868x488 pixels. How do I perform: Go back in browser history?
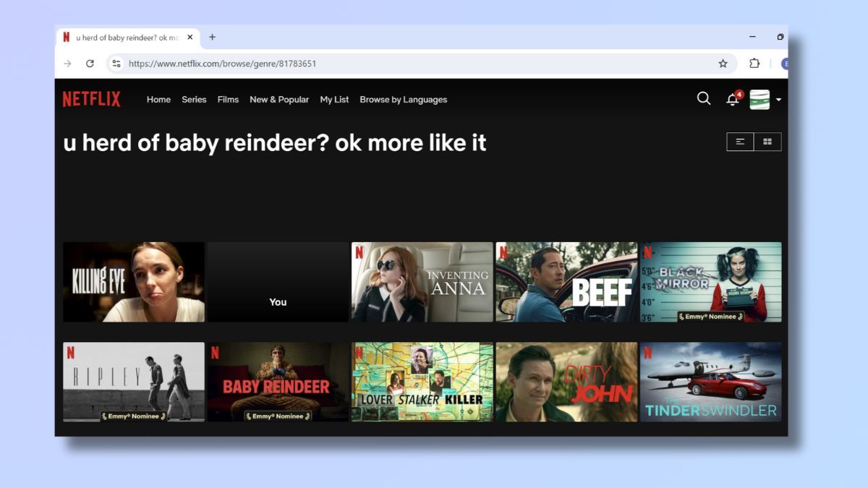pyautogui.click(x=67, y=64)
